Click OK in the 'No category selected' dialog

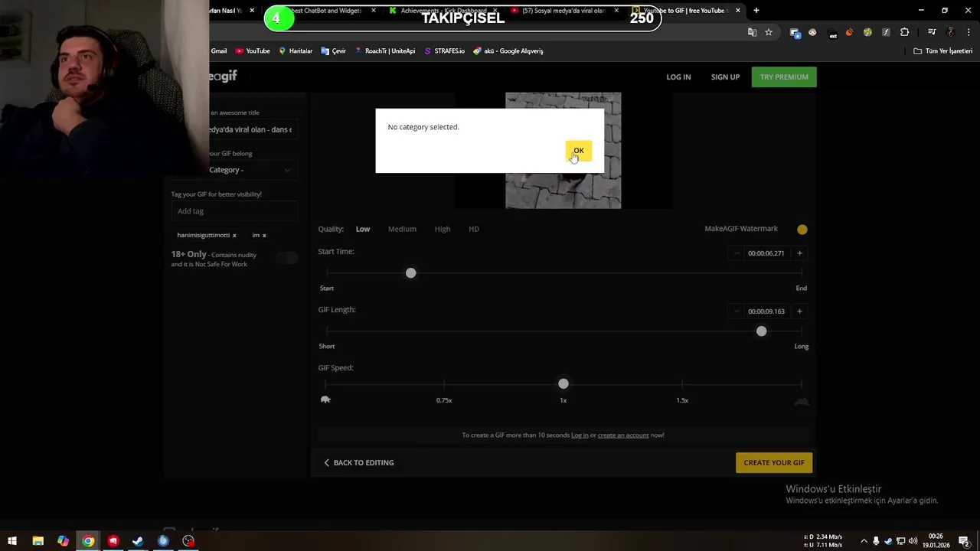tap(579, 151)
